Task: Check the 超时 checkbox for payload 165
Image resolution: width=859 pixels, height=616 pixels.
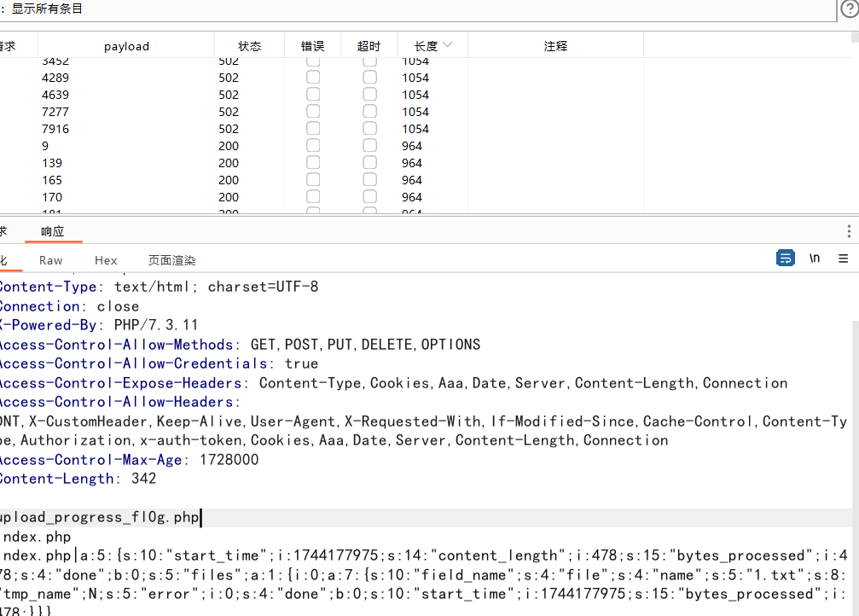Action: [x=369, y=180]
